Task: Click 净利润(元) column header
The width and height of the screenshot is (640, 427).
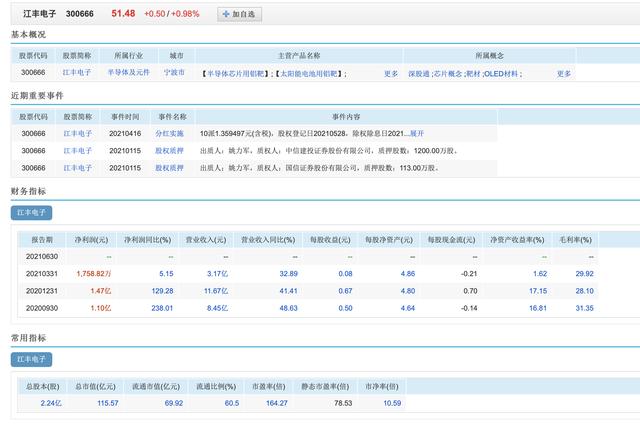Action: [91, 240]
